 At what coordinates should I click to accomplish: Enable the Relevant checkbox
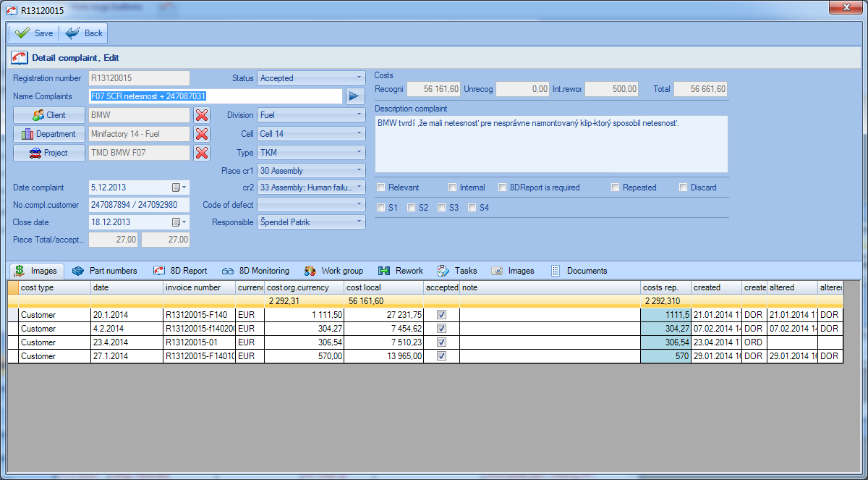[x=380, y=187]
